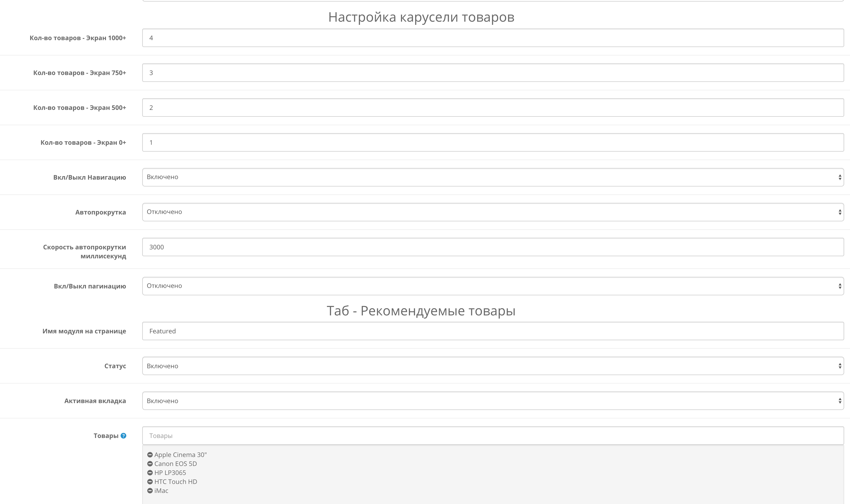The image size is (850, 504).
Task: Click the Canon EOS 5D product entry
Action: click(x=176, y=464)
